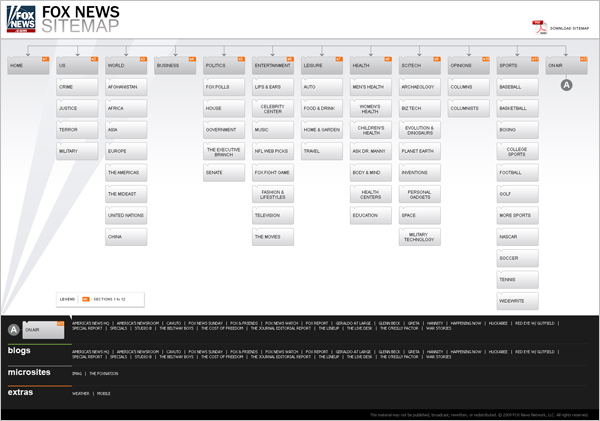Choose FASHION & LIFESTYLES box
Image resolution: width=600 pixels, height=421 pixels.
point(273,194)
